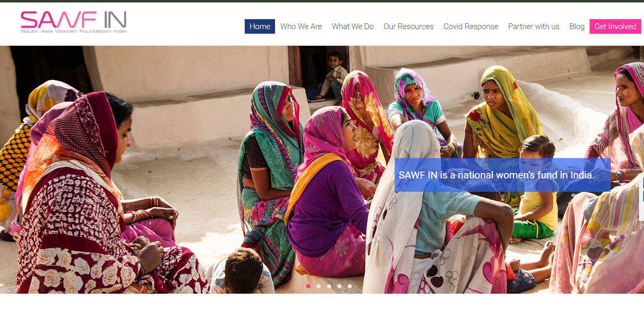Switch to the second slide dot
The image size is (644, 312).
click(x=319, y=286)
